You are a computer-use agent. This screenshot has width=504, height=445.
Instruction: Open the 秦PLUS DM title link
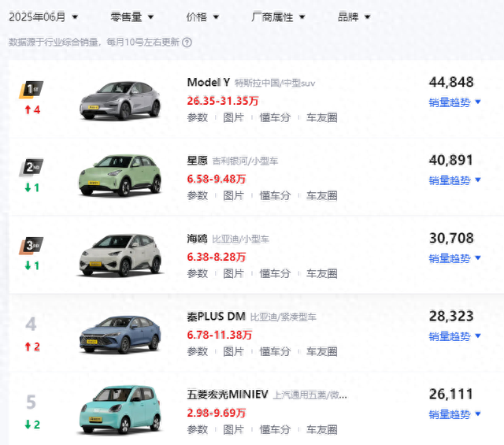click(217, 317)
